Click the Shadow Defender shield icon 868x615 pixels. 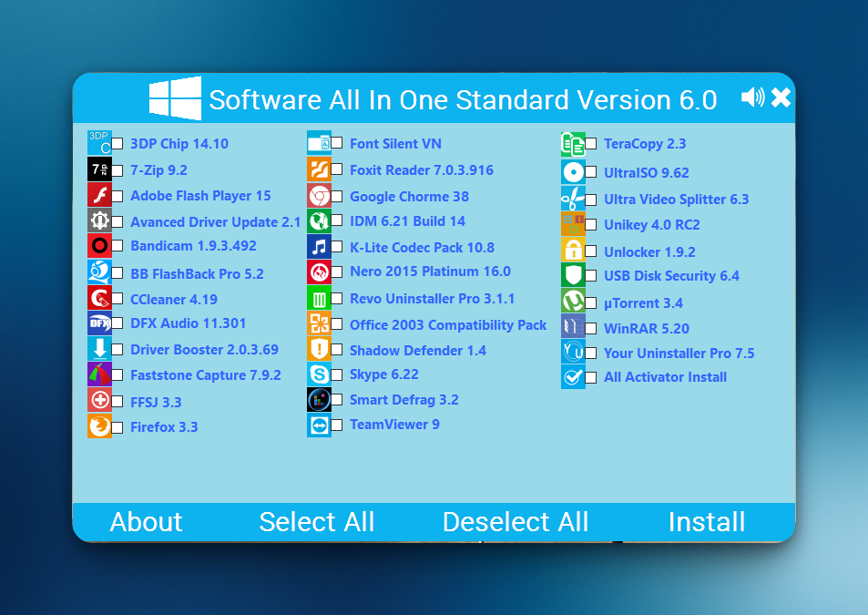pos(320,348)
